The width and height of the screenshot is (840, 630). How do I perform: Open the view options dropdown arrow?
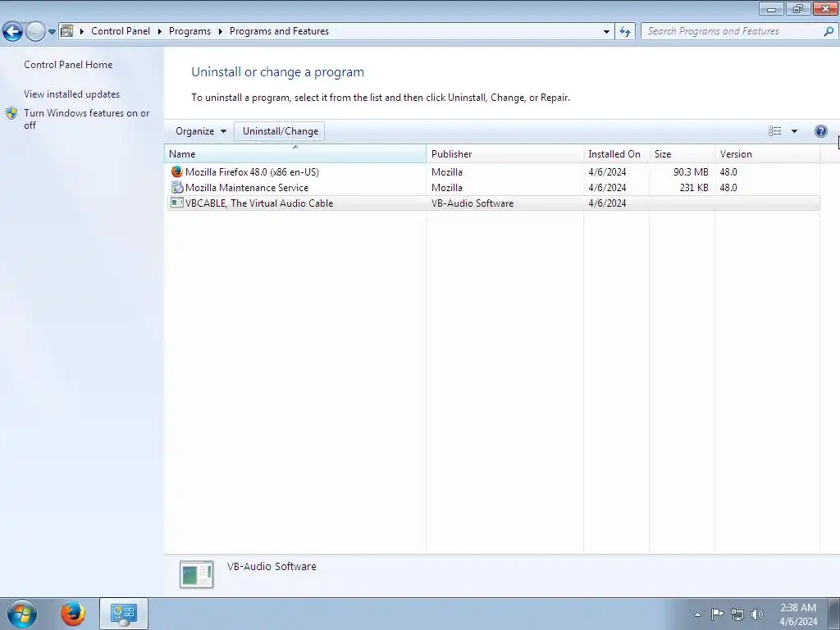pos(794,131)
